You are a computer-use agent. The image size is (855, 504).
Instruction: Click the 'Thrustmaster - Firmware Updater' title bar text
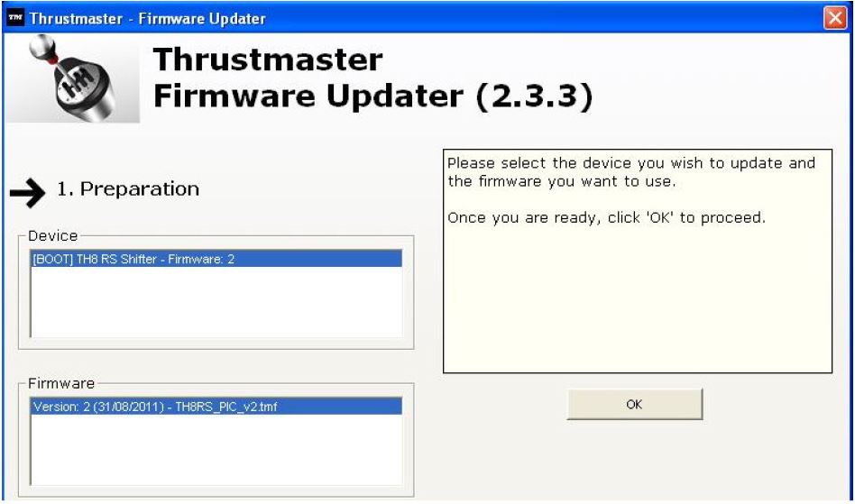[148, 19]
